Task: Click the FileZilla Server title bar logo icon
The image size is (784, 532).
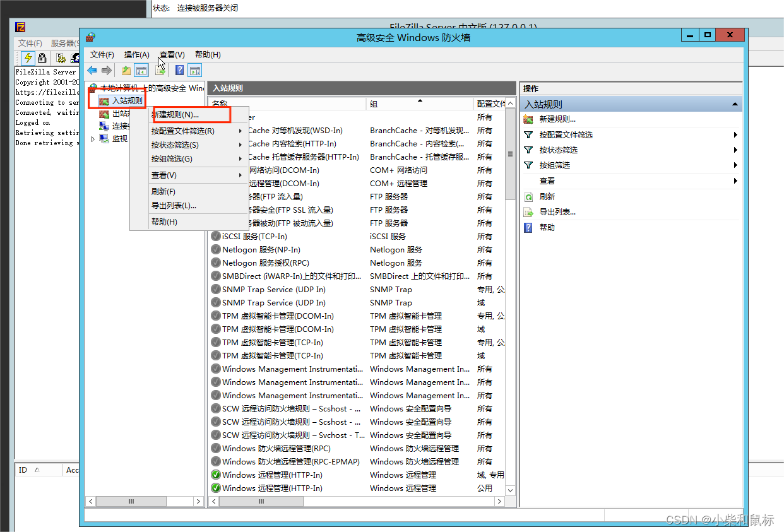Action: [20, 27]
